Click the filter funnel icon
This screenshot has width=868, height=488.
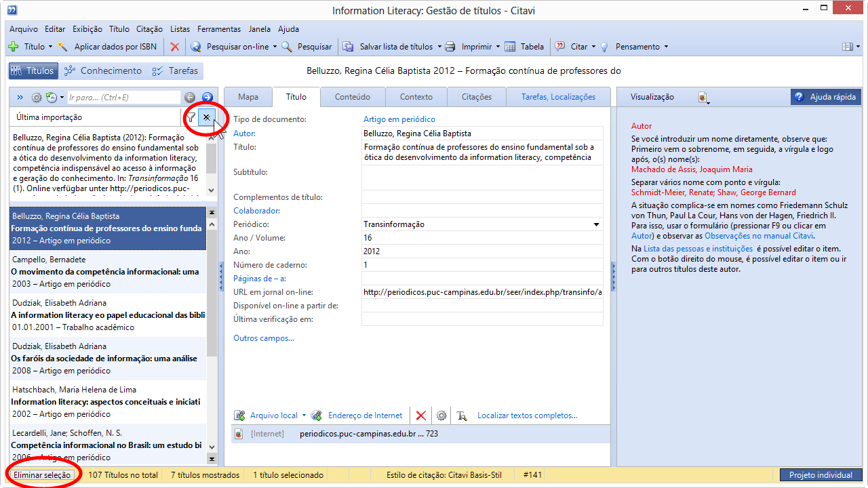[191, 117]
